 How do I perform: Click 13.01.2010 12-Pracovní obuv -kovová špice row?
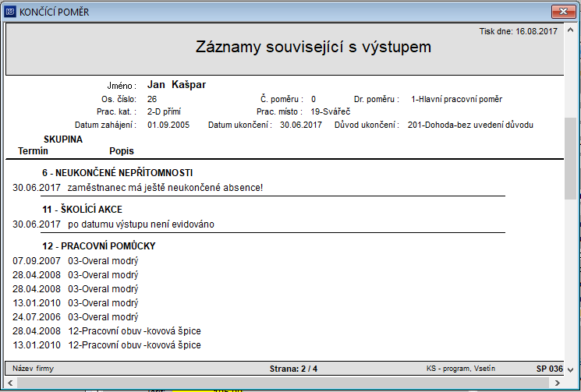click(107, 345)
